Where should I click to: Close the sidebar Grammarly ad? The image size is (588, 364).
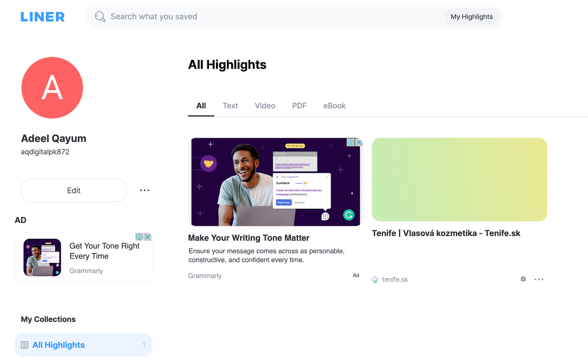pos(148,237)
